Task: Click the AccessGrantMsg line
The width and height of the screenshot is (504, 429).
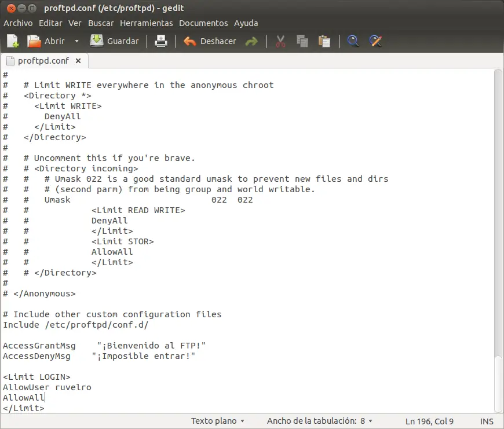Action: coord(104,346)
